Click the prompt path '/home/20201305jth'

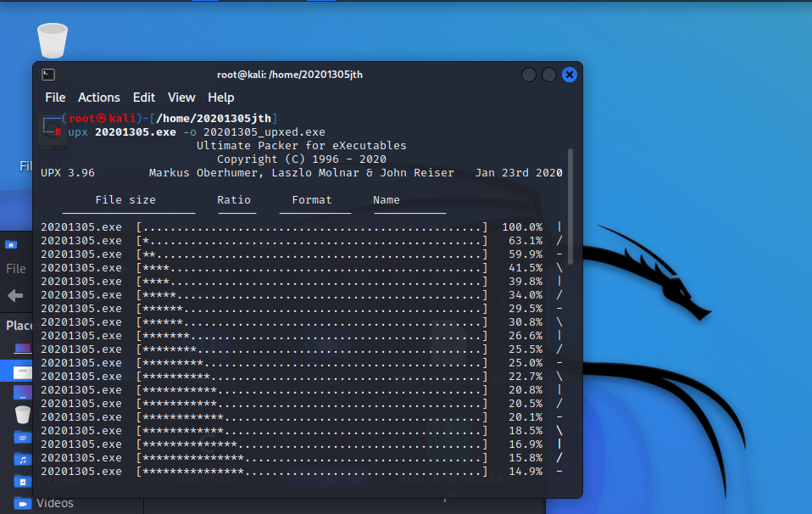[214, 119]
